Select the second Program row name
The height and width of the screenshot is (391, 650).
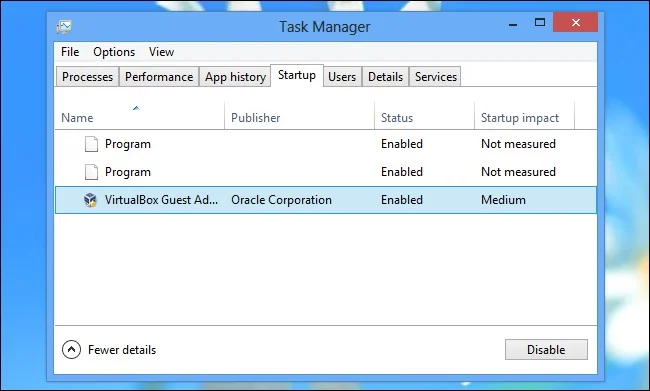pos(128,172)
